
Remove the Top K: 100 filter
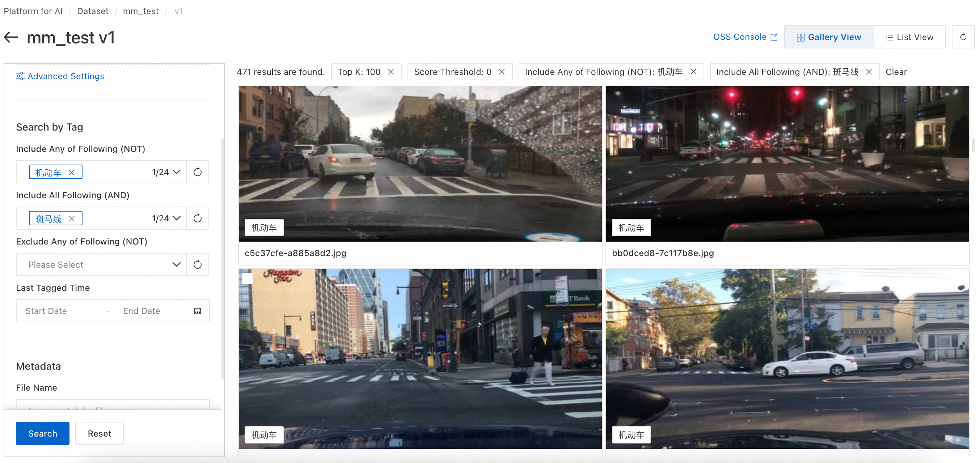pos(391,72)
